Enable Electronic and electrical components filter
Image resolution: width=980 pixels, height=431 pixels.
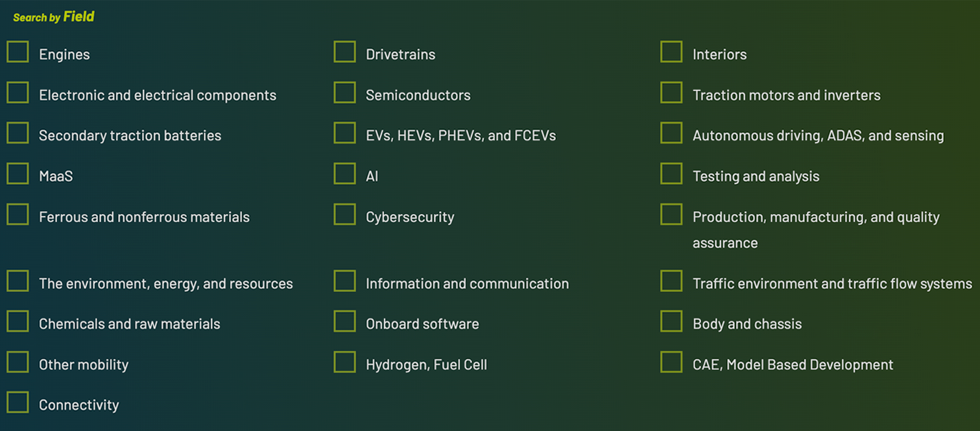18,93
